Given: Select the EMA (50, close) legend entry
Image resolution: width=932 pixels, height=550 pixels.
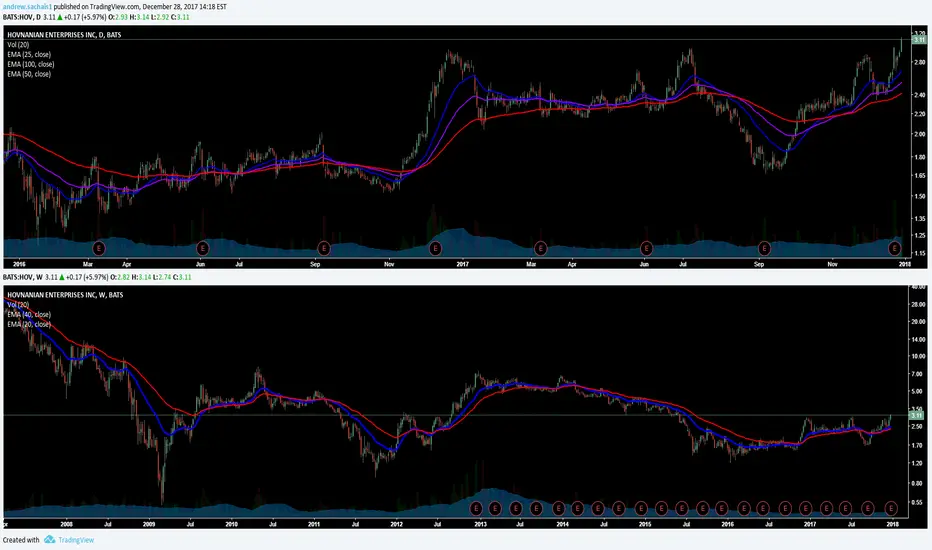Looking at the screenshot, I should coord(29,74).
